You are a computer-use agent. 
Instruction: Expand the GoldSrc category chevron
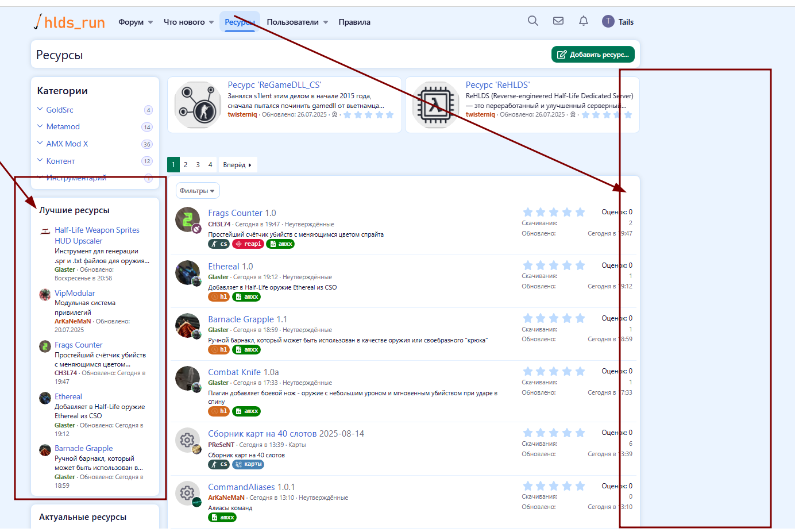click(40, 109)
